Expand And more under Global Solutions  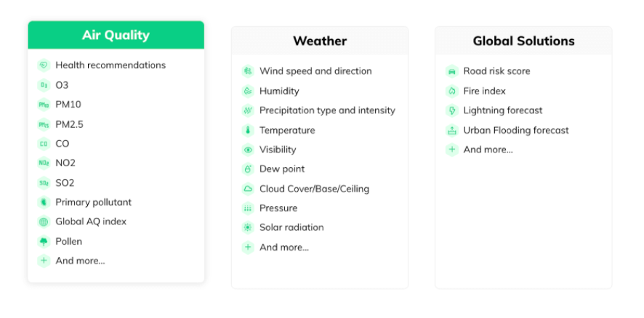point(479,150)
